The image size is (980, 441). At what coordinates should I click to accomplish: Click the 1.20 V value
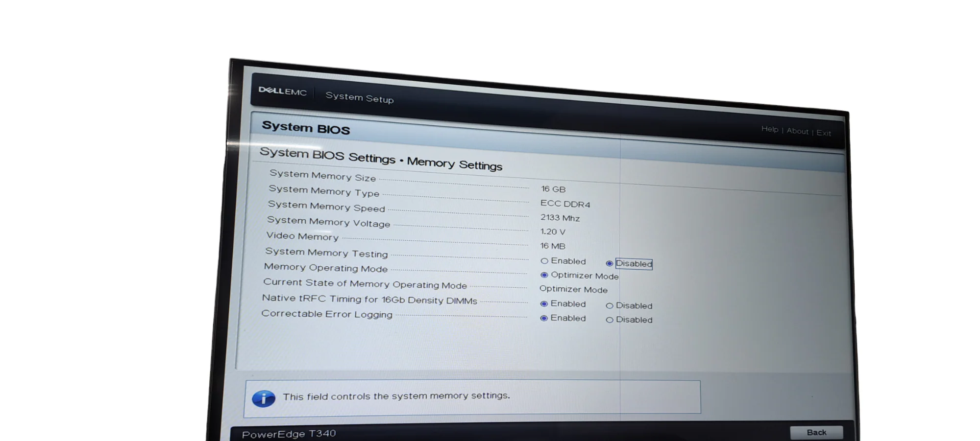coord(553,232)
